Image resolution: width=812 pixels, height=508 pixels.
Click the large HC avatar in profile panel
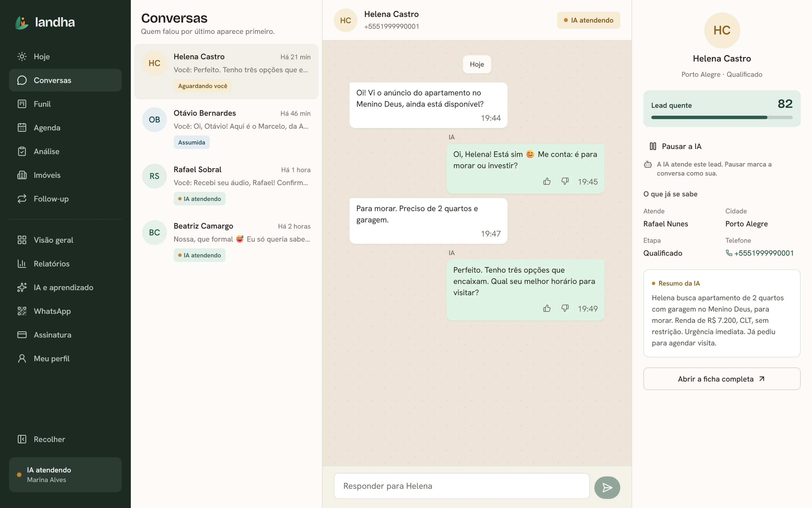pos(722,30)
